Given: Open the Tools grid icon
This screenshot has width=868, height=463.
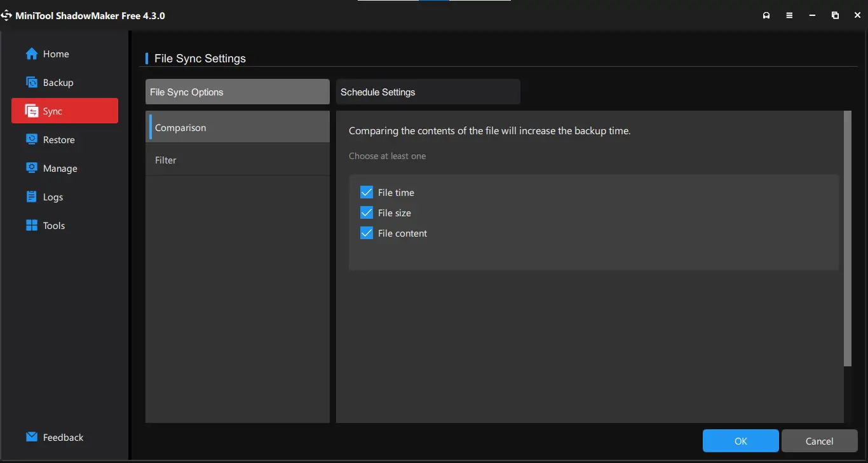Looking at the screenshot, I should tap(32, 226).
